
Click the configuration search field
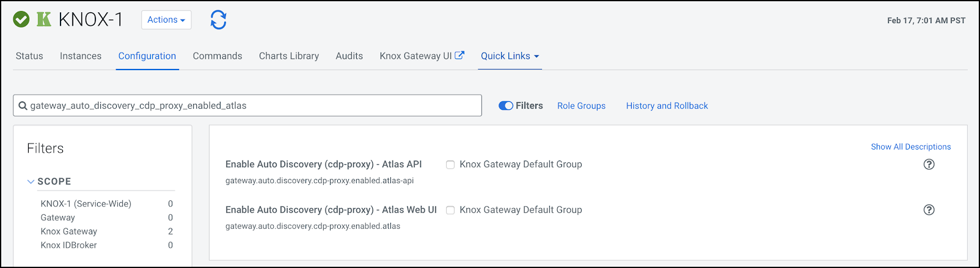pos(250,106)
